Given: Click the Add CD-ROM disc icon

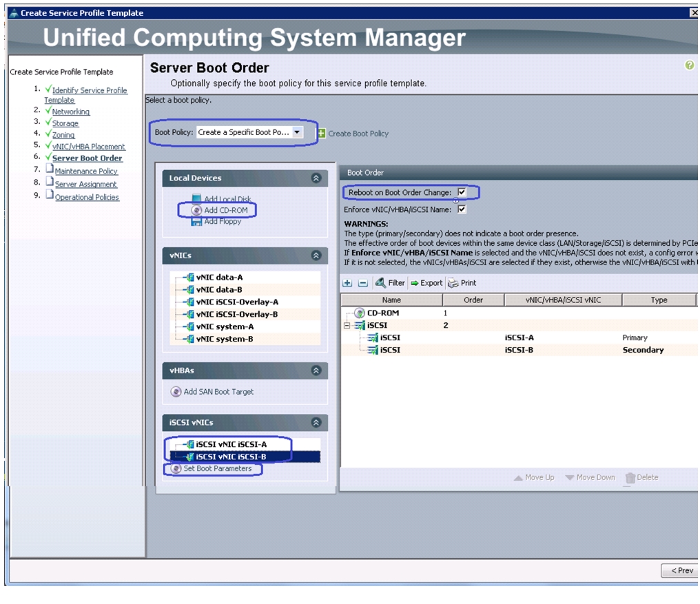Looking at the screenshot, I should pyautogui.click(x=196, y=210).
